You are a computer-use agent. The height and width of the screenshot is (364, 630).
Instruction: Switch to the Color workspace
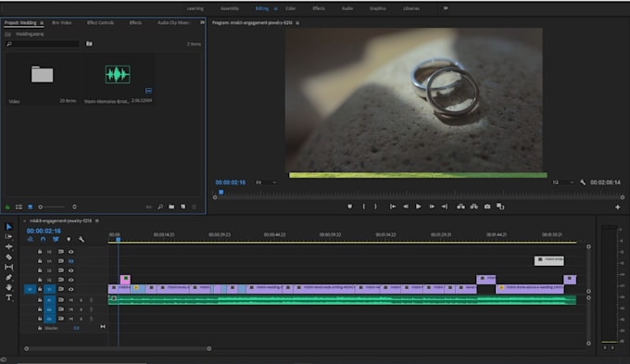click(x=291, y=8)
